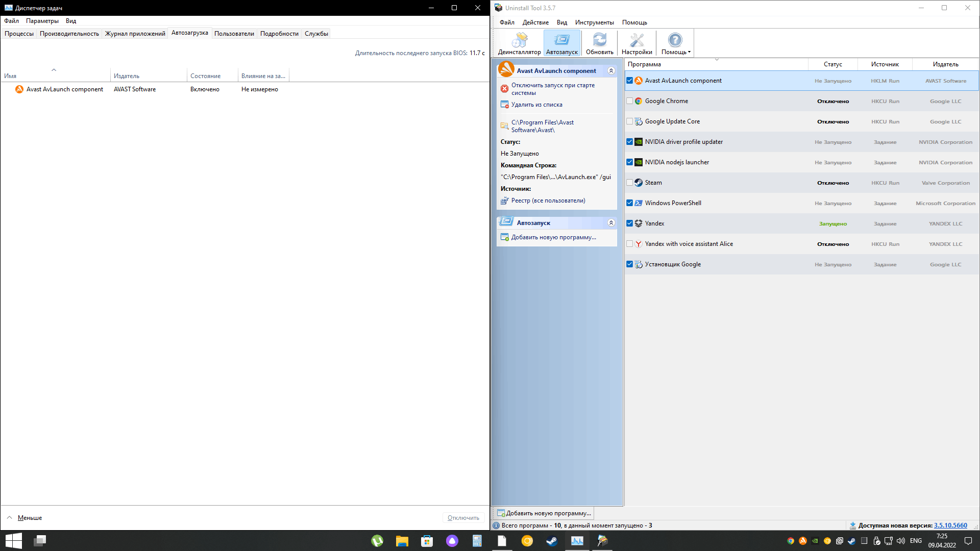Click Добавить новую программу in side panel

[553, 237]
